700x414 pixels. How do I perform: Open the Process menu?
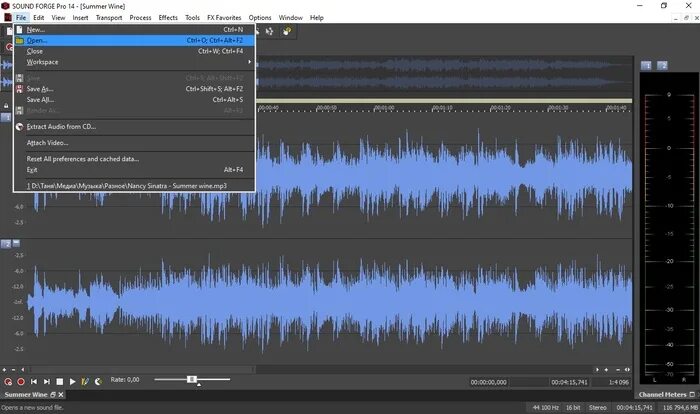(140, 17)
